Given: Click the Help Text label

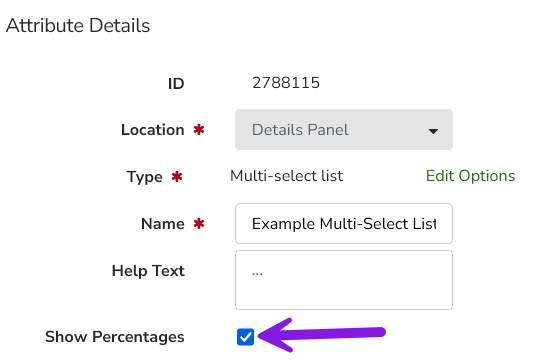Looking at the screenshot, I should 148,271.
